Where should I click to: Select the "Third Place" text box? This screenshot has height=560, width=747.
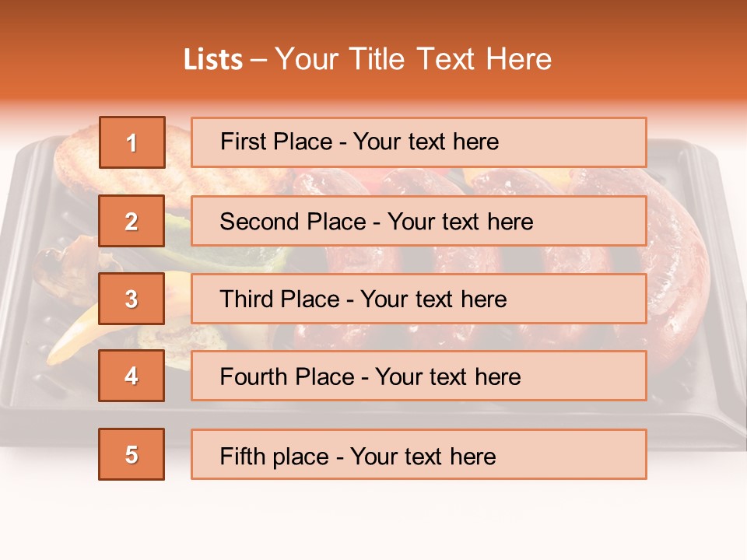click(x=419, y=299)
